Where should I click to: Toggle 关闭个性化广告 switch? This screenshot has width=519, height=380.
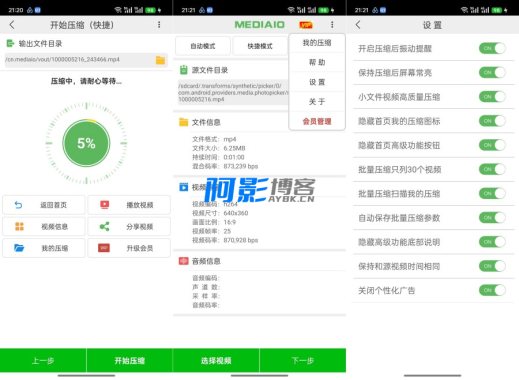(492, 290)
